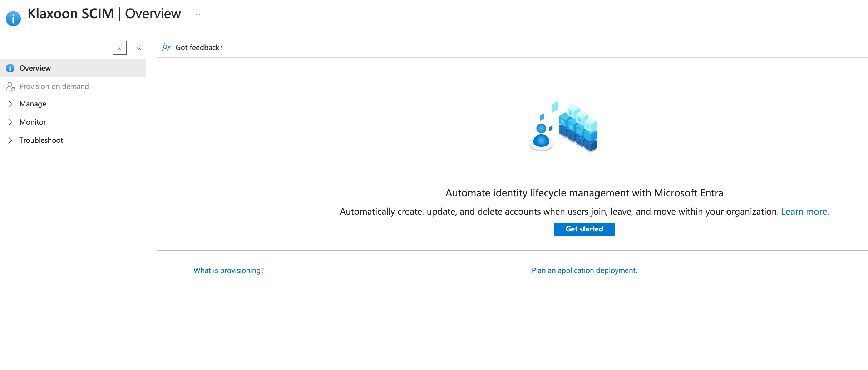Click the Overview info icon in the sidebar
868x370 pixels.
tap(10, 68)
